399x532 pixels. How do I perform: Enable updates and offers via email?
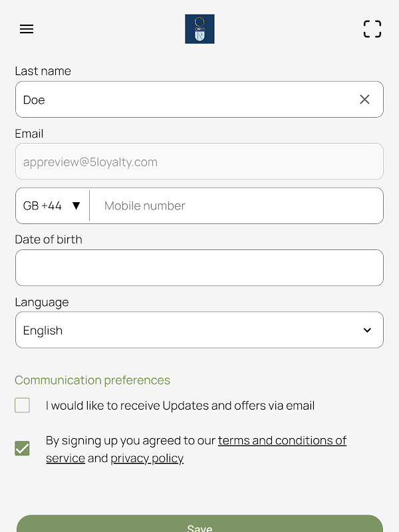[23, 406]
